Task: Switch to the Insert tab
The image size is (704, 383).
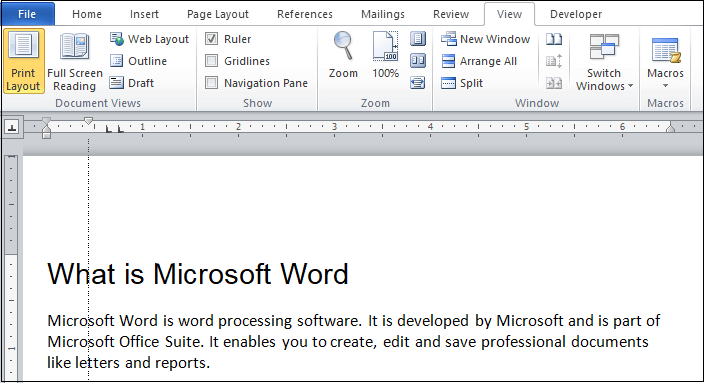Action: tap(144, 14)
